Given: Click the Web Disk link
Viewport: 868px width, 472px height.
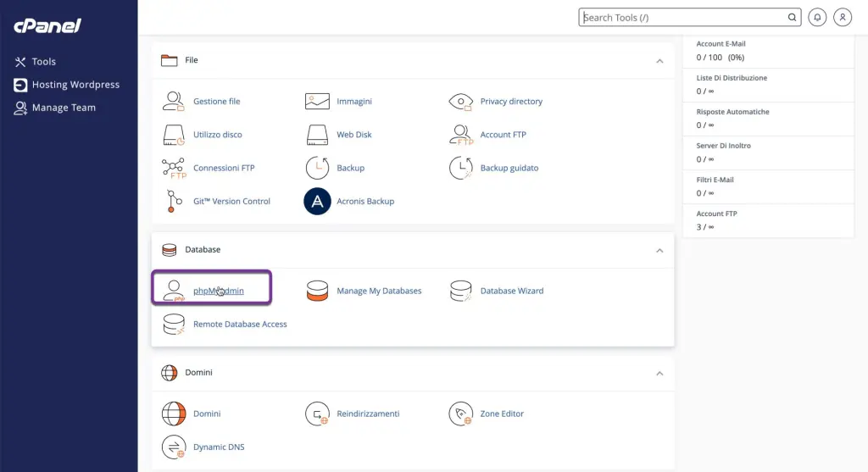Looking at the screenshot, I should (354, 135).
